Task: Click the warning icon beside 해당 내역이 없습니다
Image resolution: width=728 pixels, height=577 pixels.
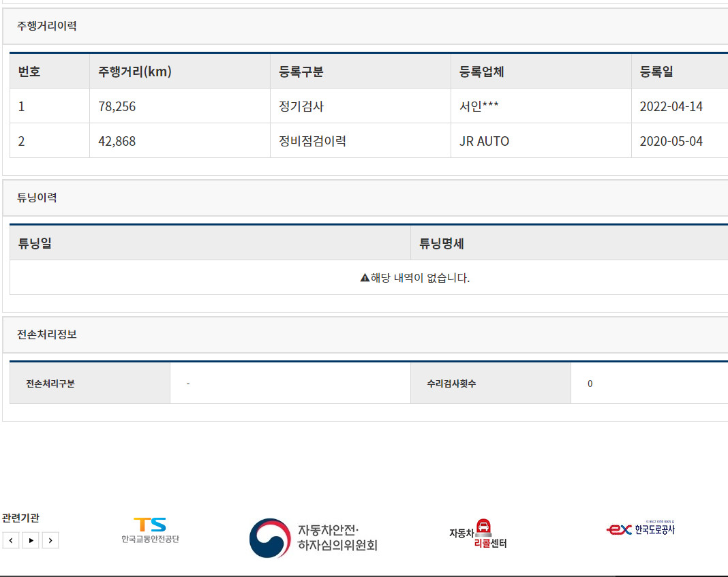Action: [x=365, y=278]
